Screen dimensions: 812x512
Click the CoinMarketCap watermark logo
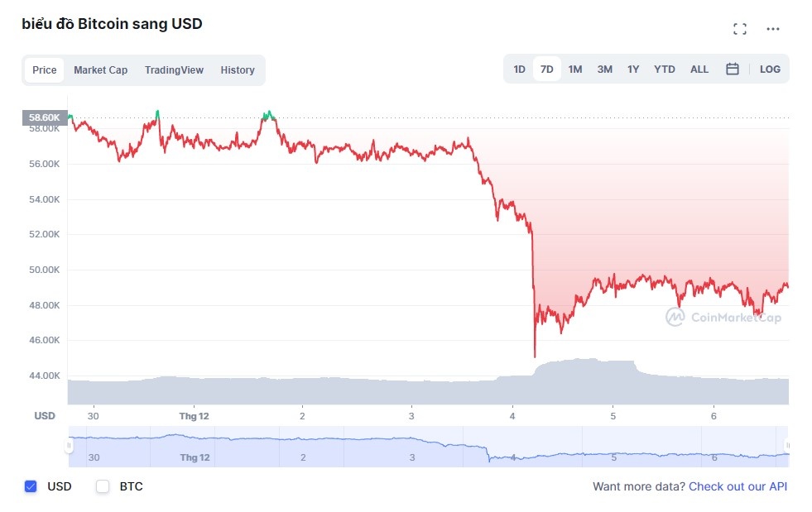[x=723, y=316]
